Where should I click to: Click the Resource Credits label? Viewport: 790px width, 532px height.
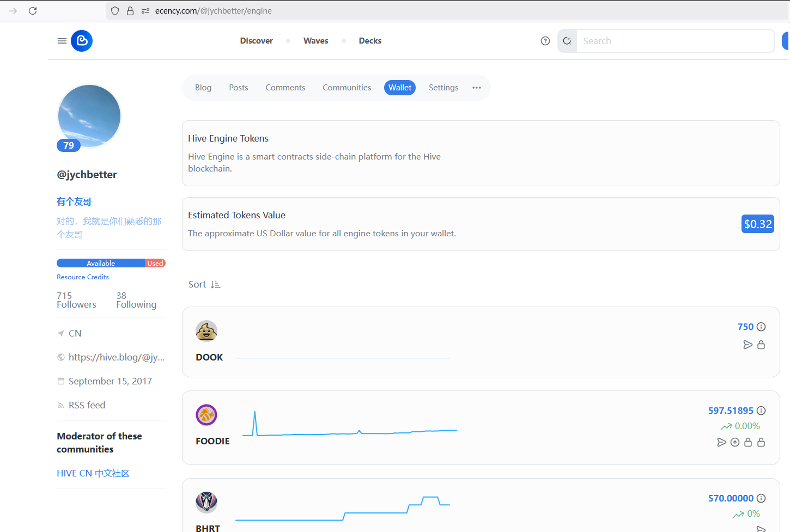coord(83,277)
